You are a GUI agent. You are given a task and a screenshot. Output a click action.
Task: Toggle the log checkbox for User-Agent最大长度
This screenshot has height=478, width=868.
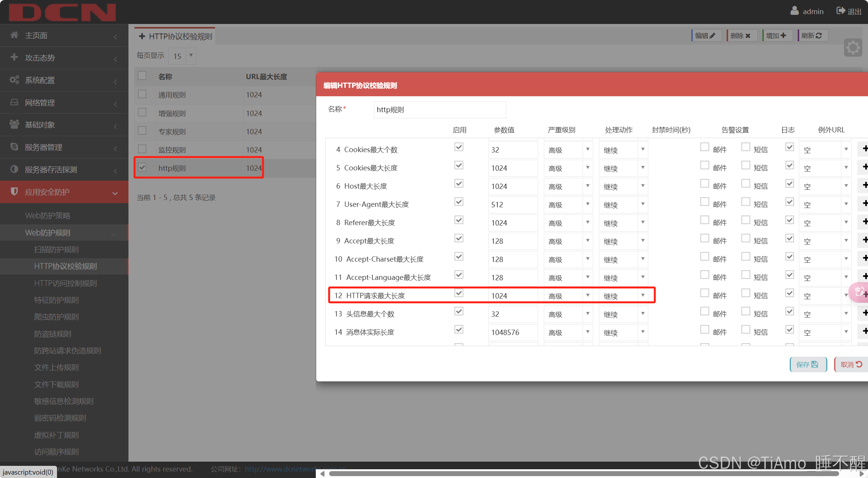pos(790,202)
